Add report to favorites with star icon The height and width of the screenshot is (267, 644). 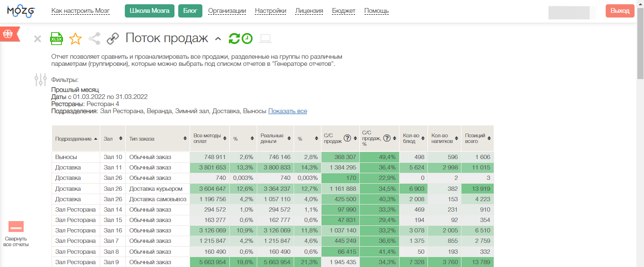click(75, 39)
